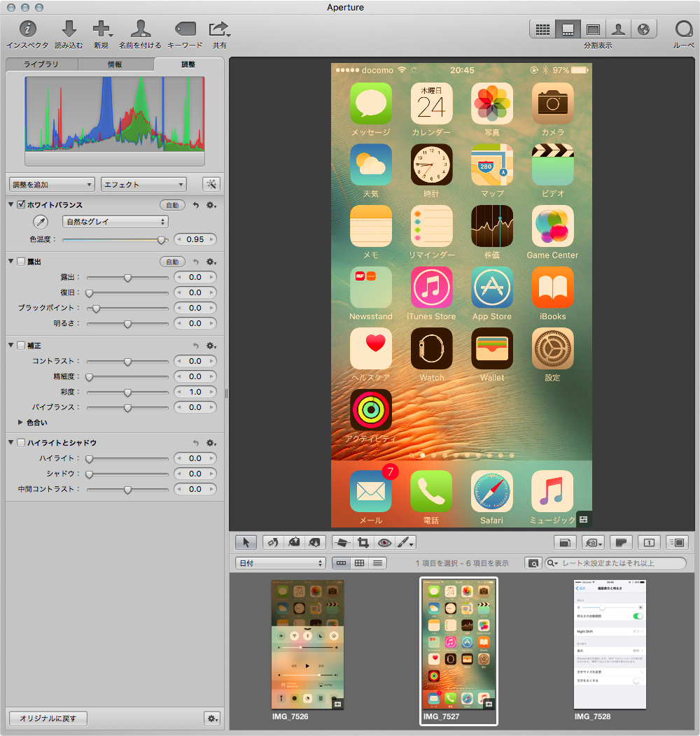700x736 pixels.
Task: Enable the Exposure (露出) adjustment checkbox
Action: click(x=21, y=262)
